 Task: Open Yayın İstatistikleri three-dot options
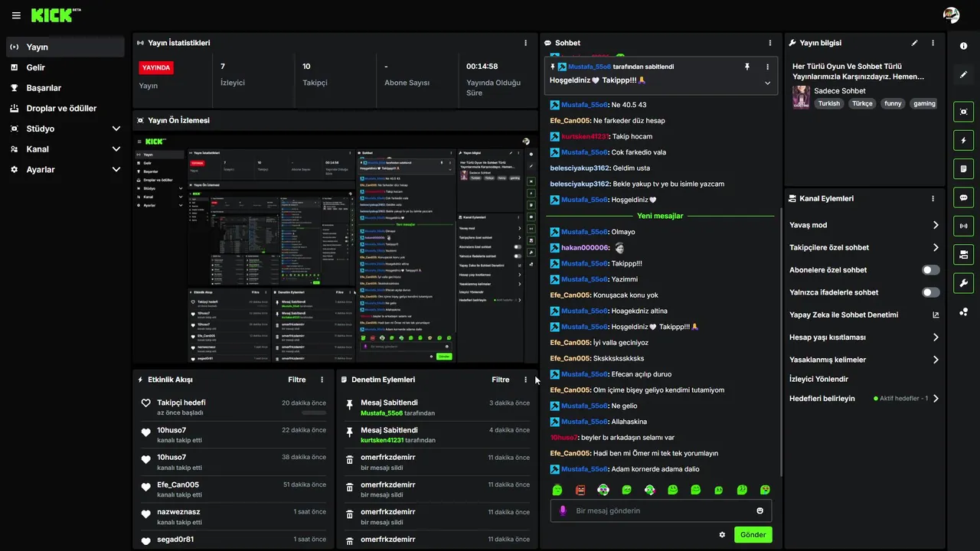click(x=525, y=43)
